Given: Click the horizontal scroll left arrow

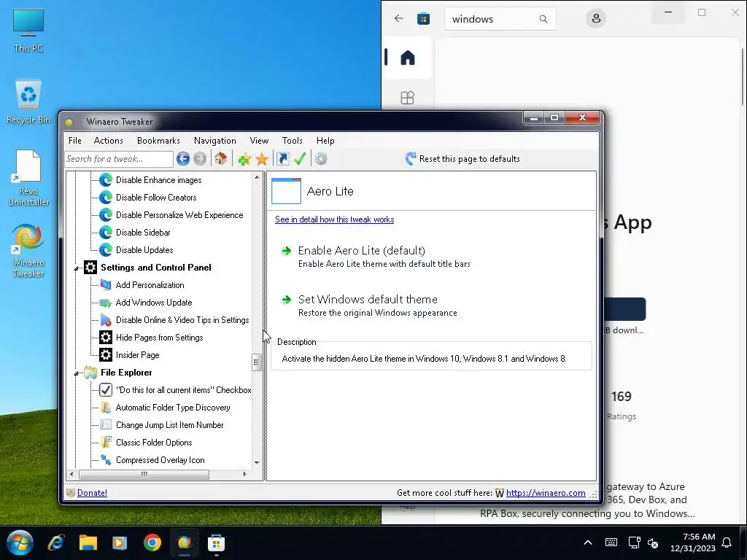Looking at the screenshot, I should click(72, 474).
